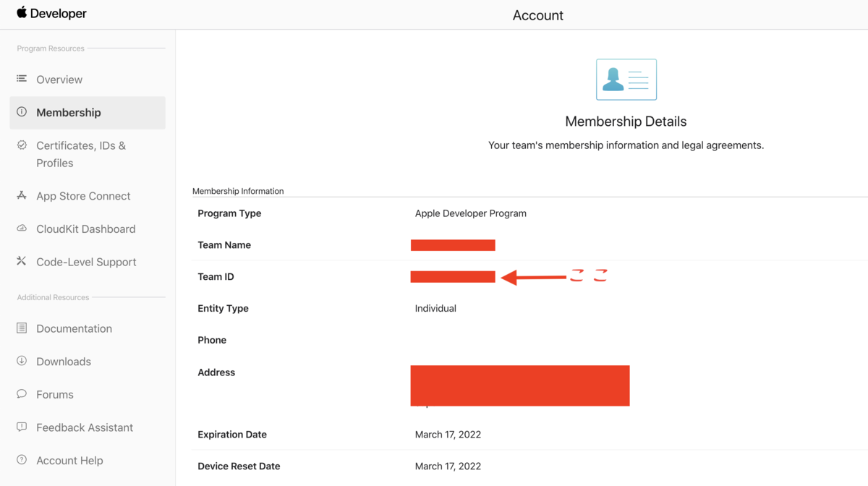The width and height of the screenshot is (868, 486).
Task: Select Membership in the sidebar
Action: pyautogui.click(x=88, y=113)
